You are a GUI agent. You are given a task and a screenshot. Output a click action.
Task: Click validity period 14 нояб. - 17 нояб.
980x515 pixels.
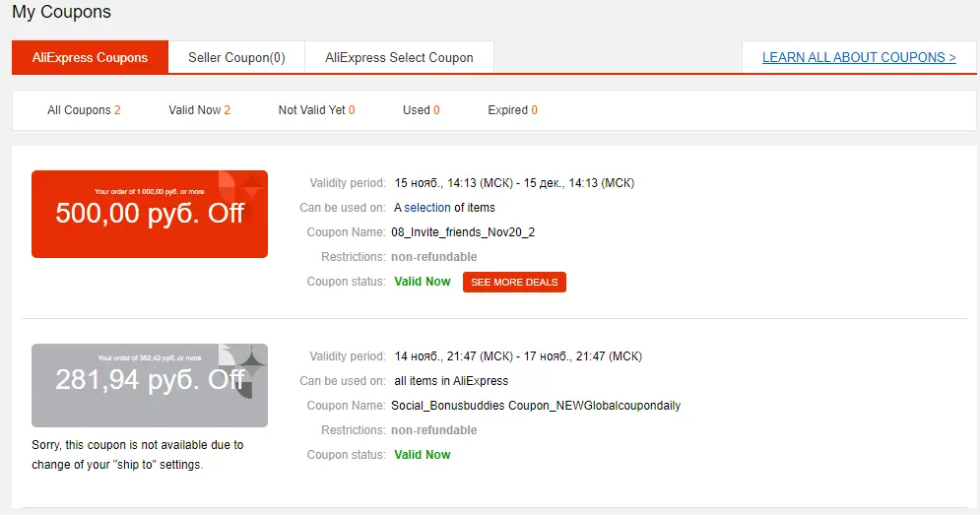pos(518,356)
